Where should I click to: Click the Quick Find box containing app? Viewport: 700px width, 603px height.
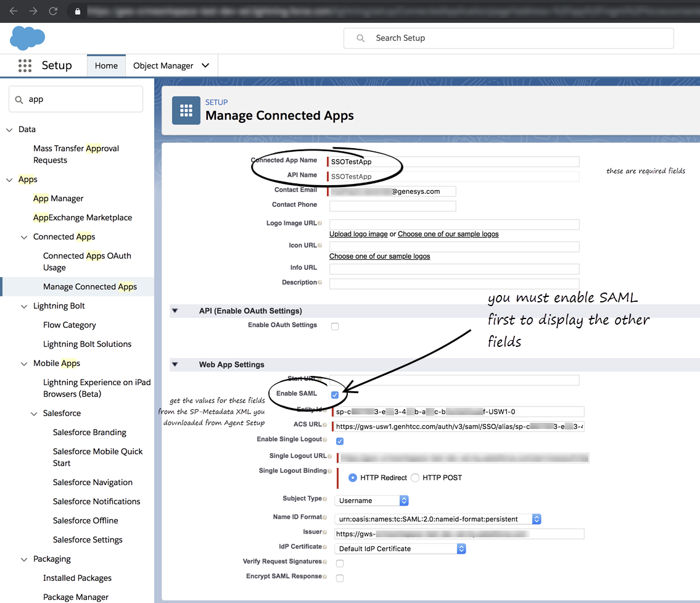[x=76, y=99]
